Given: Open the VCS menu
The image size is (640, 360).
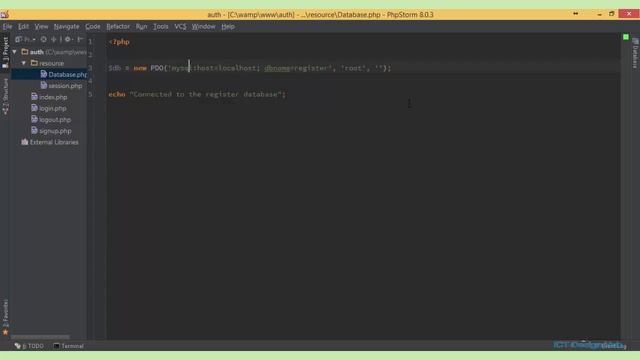Looking at the screenshot, I should coord(180,27).
